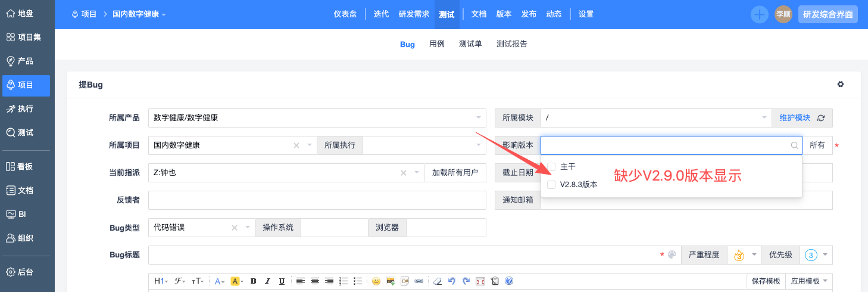Insert a code block in the editor
Image resolution: width=868 pixels, height=292 pixels.
point(405,281)
